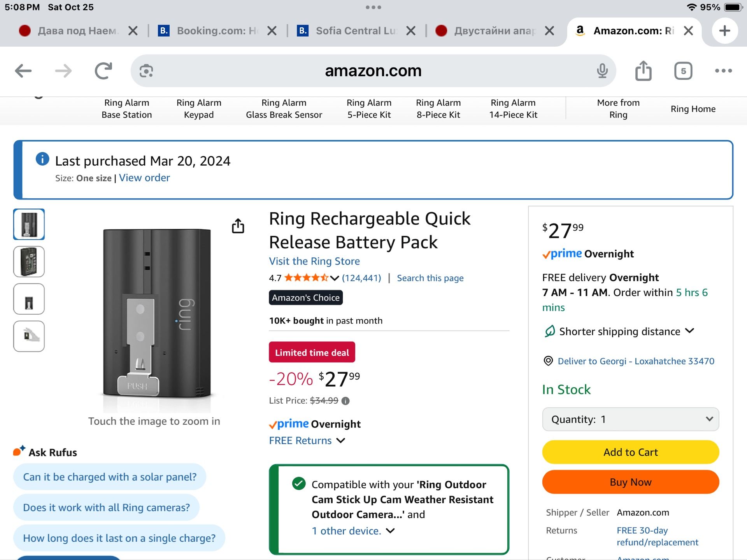This screenshot has height=560, width=747.
Task: Open the browser's three-dot more menu
Action: pos(723,71)
